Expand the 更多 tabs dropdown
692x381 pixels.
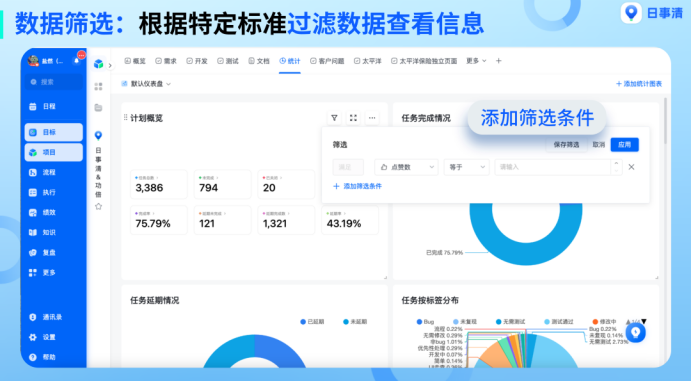click(476, 61)
